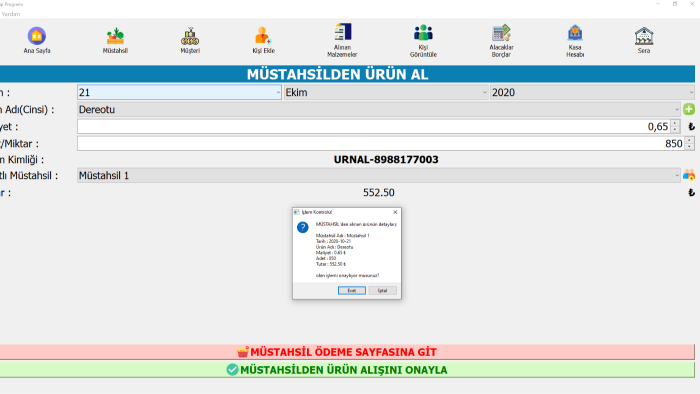The height and width of the screenshot is (394, 700).
Task: Open the Sera greenhouse icon
Action: point(644,36)
